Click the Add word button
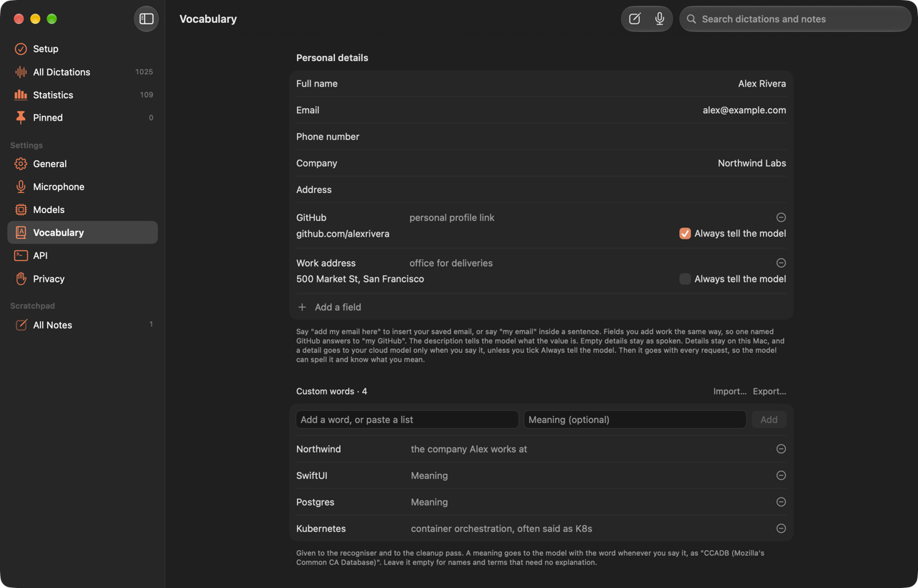918x588 pixels. [769, 419]
